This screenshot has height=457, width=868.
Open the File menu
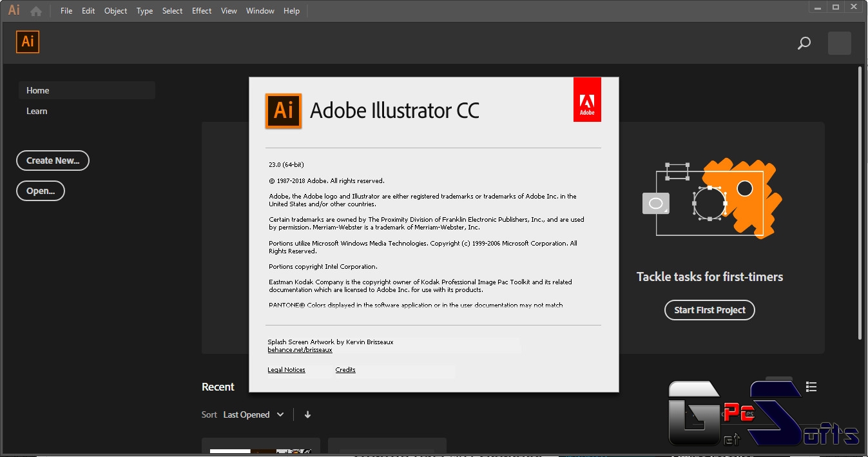(66, 11)
